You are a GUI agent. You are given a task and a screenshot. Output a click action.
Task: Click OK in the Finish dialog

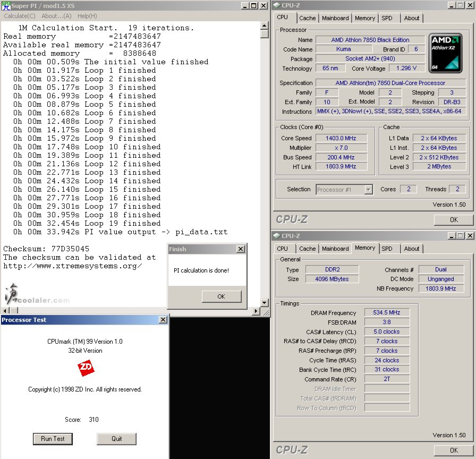tap(222, 296)
